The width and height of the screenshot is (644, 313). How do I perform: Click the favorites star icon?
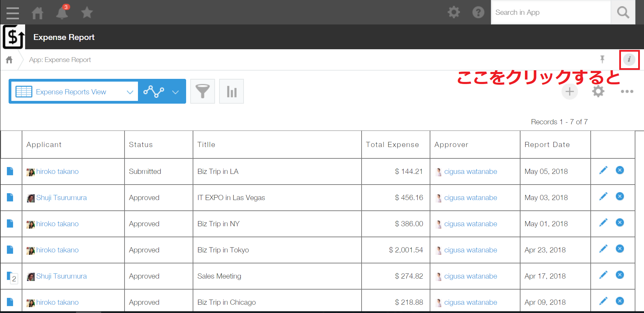[87, 13]
